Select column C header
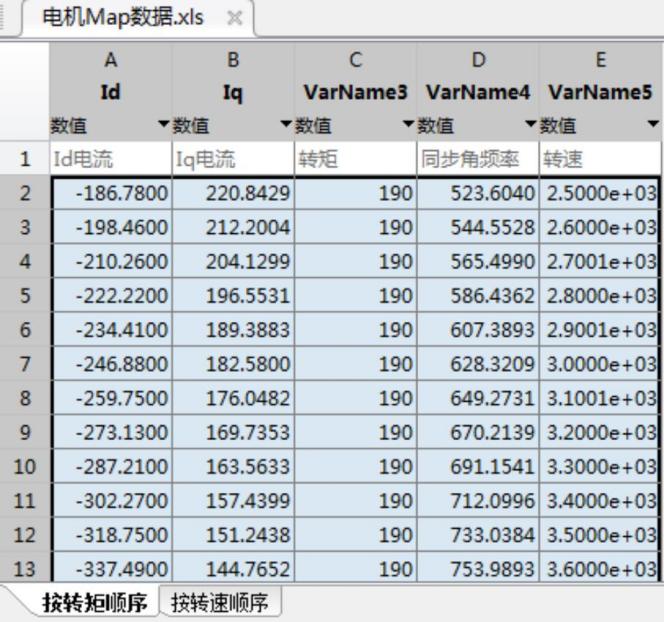This screenshot has height=622, width=664. [355, 60]
